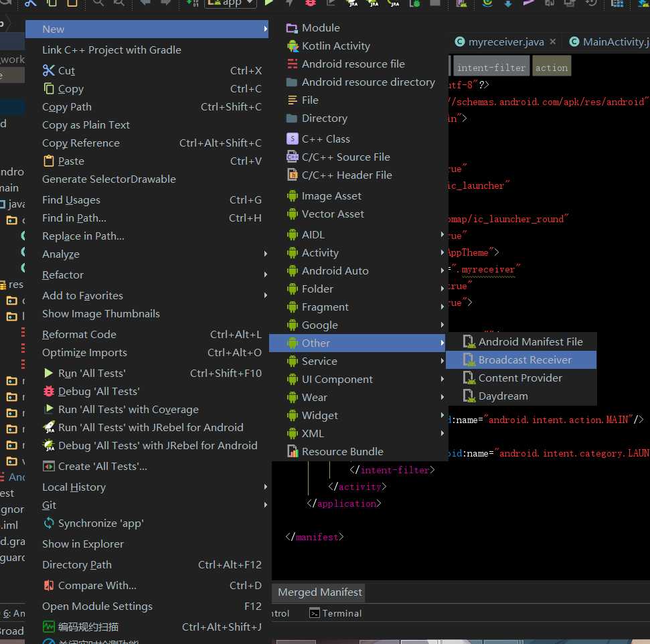Screen dimensions: 650x644
Task: Click the C++ Class icon
Action: (x=293, y=139)
